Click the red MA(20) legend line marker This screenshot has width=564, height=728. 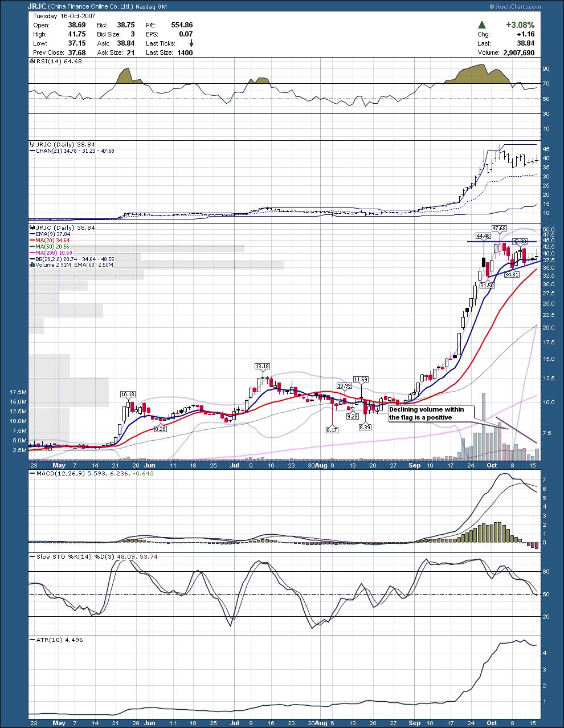32,240
